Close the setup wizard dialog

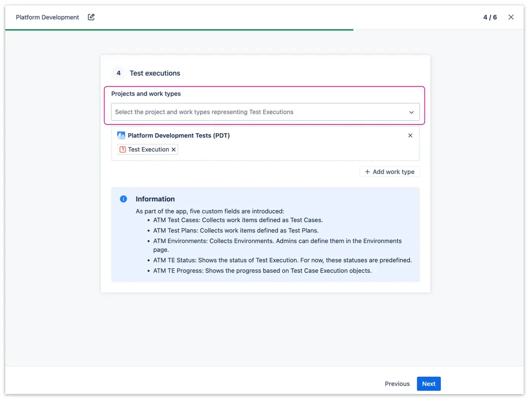511,17
